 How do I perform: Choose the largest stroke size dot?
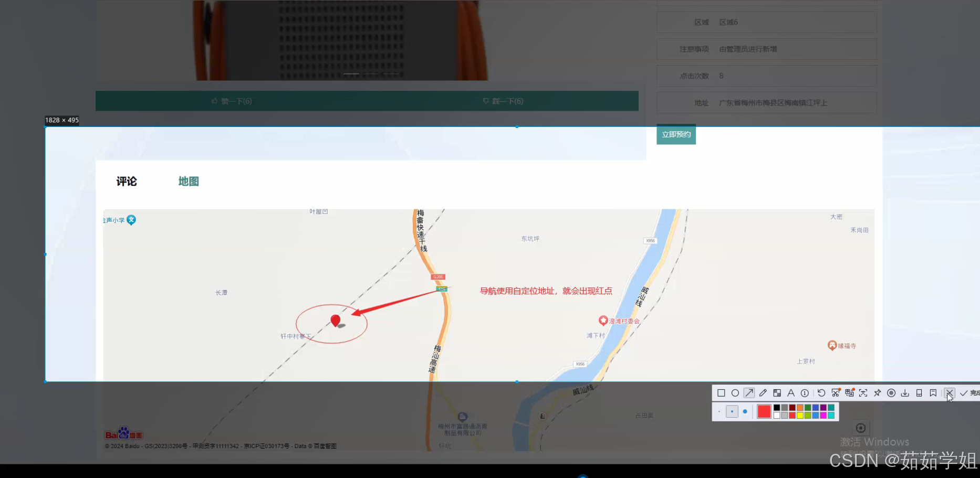745,411
